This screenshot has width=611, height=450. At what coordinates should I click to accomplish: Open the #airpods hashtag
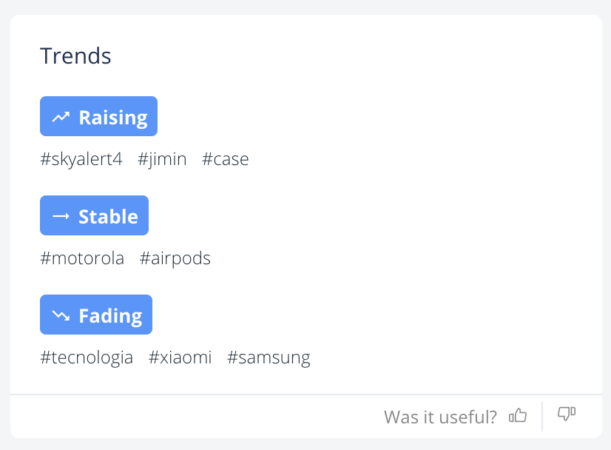point(175,258)
